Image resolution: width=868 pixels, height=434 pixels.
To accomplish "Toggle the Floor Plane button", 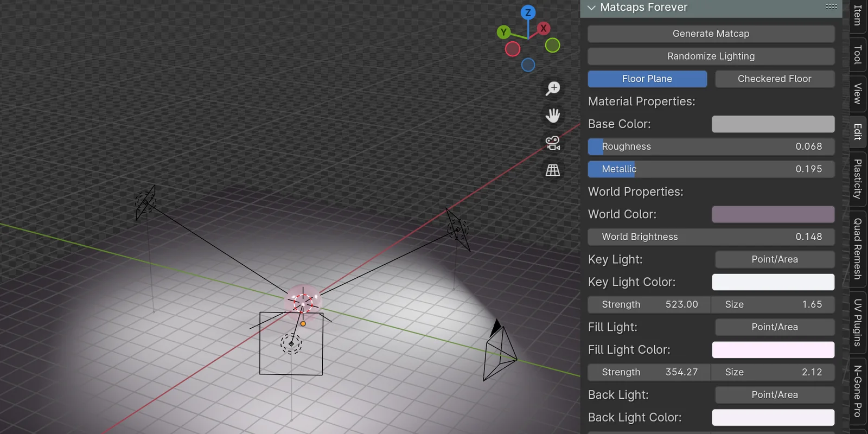I will [x=647, y=79].
